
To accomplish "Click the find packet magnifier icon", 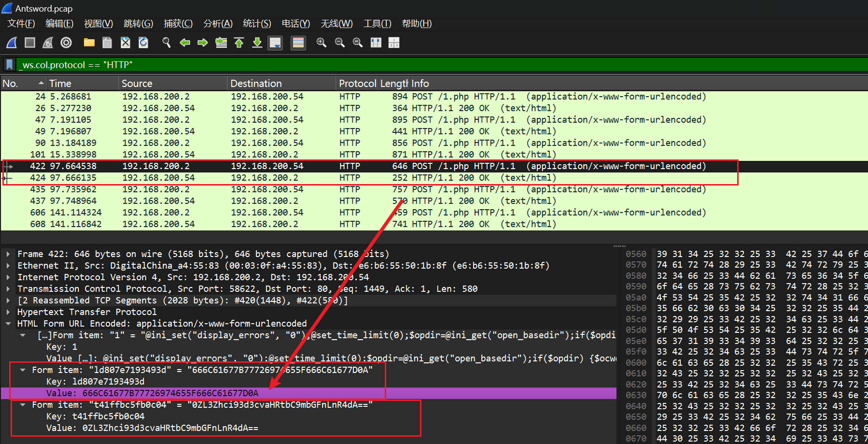I will 167,43.
